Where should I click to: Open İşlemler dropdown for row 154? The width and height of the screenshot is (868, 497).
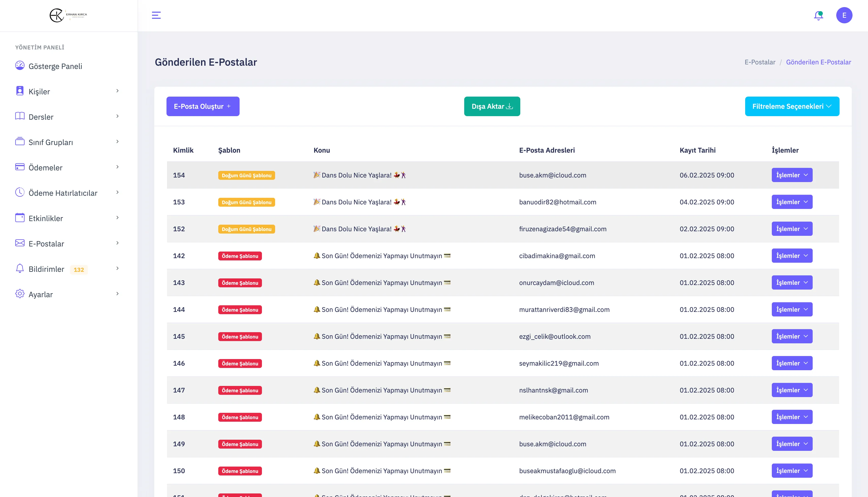coord(792,175)
